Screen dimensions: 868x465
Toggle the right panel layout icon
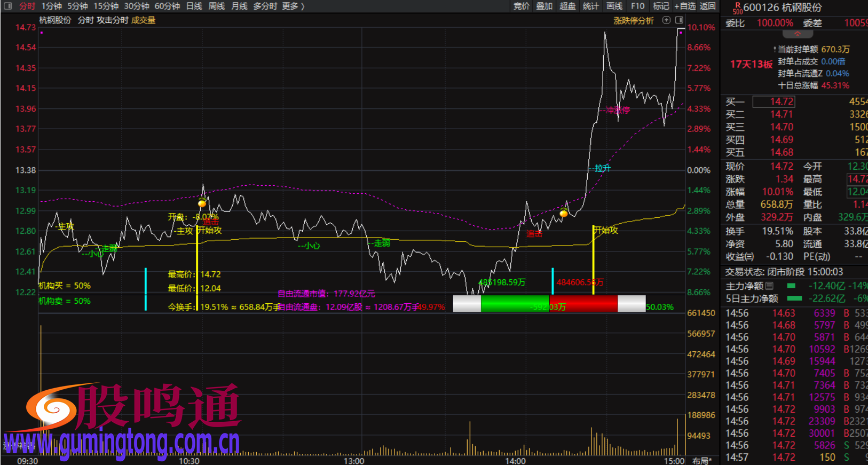(x=679, y=20)
